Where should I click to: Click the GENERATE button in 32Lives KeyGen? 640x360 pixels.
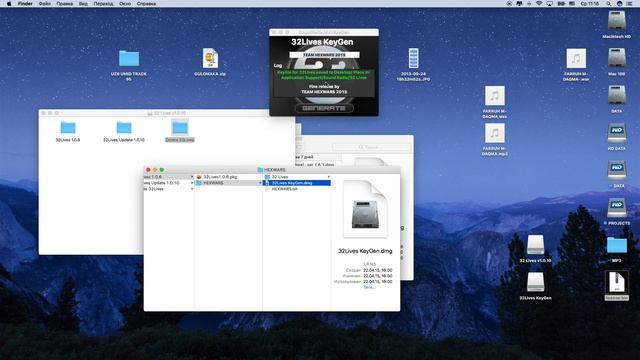click(x=324, y=108)
